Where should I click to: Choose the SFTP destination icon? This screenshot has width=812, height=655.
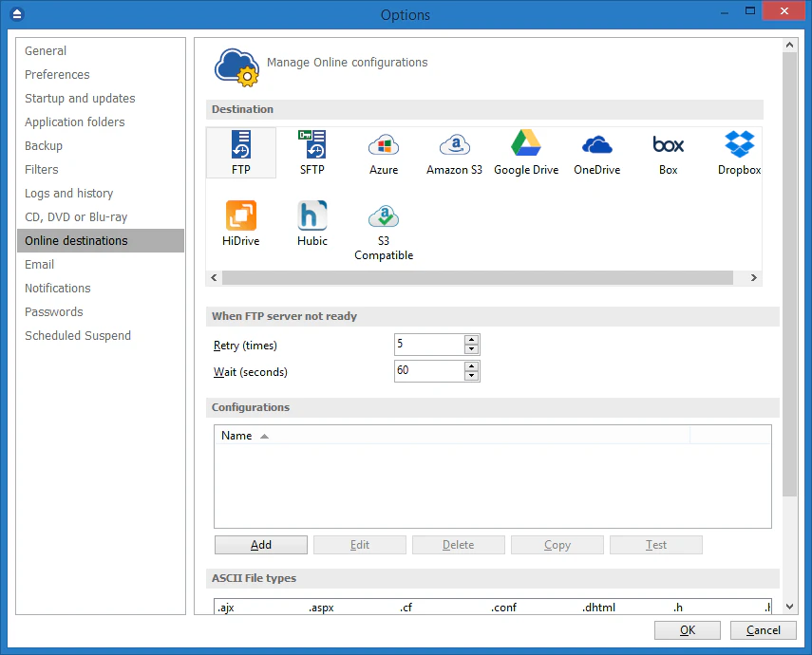(312, 152)
